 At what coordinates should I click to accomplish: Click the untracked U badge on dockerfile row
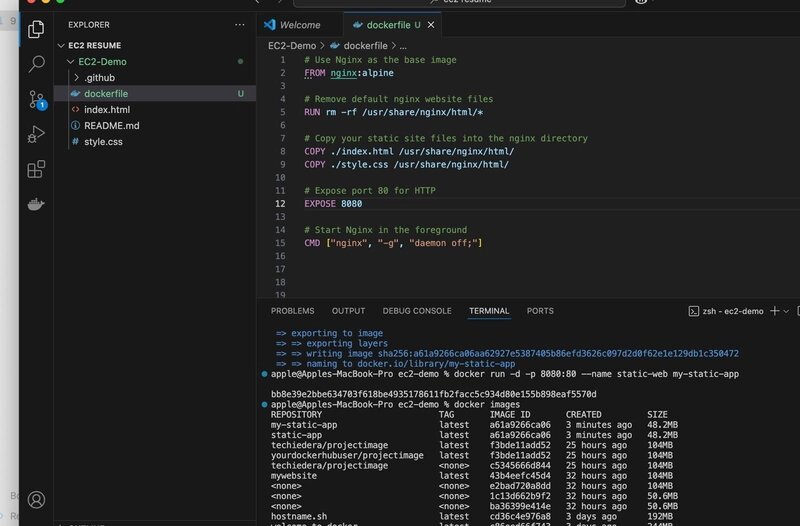tap(240, 94)
